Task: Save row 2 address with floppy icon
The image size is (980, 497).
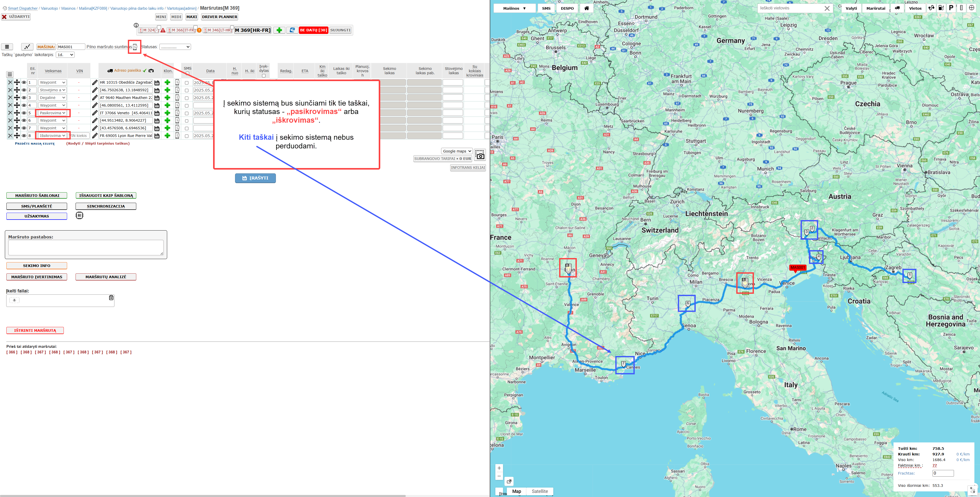Action: click(157, 90)
